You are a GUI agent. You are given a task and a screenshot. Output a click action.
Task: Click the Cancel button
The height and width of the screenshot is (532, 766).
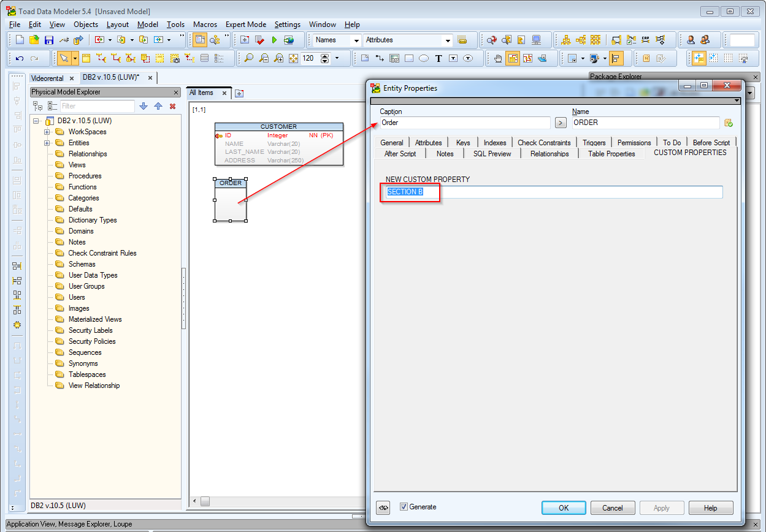613,507
